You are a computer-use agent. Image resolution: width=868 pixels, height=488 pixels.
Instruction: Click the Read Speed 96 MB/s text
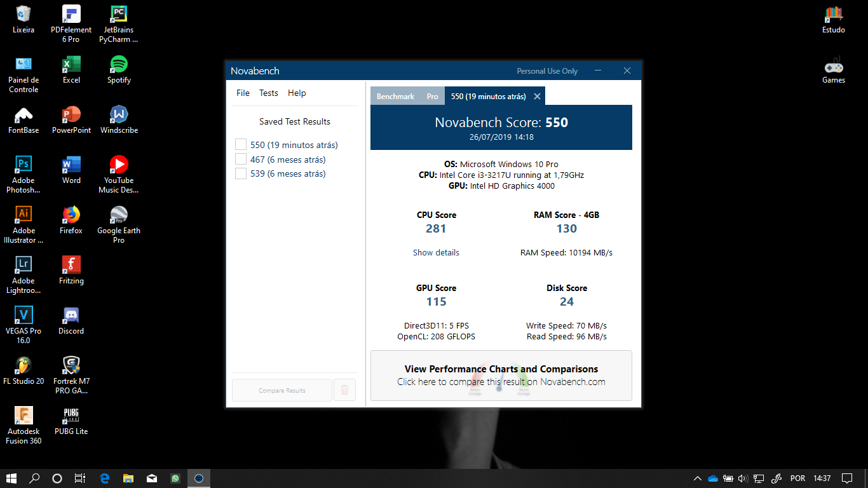coord(567,337)
